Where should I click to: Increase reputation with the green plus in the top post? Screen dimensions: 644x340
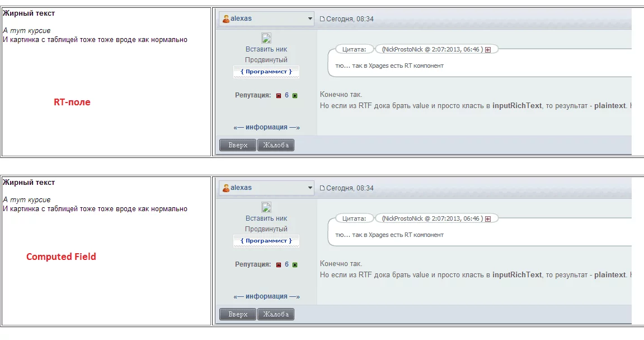295,96
